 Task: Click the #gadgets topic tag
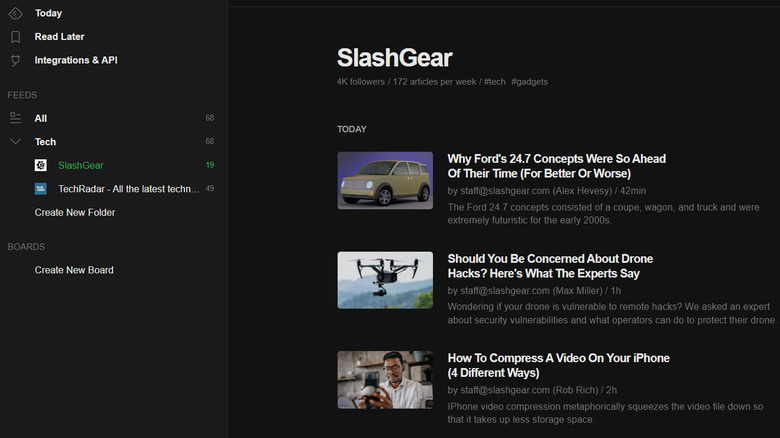click(531, 81)
